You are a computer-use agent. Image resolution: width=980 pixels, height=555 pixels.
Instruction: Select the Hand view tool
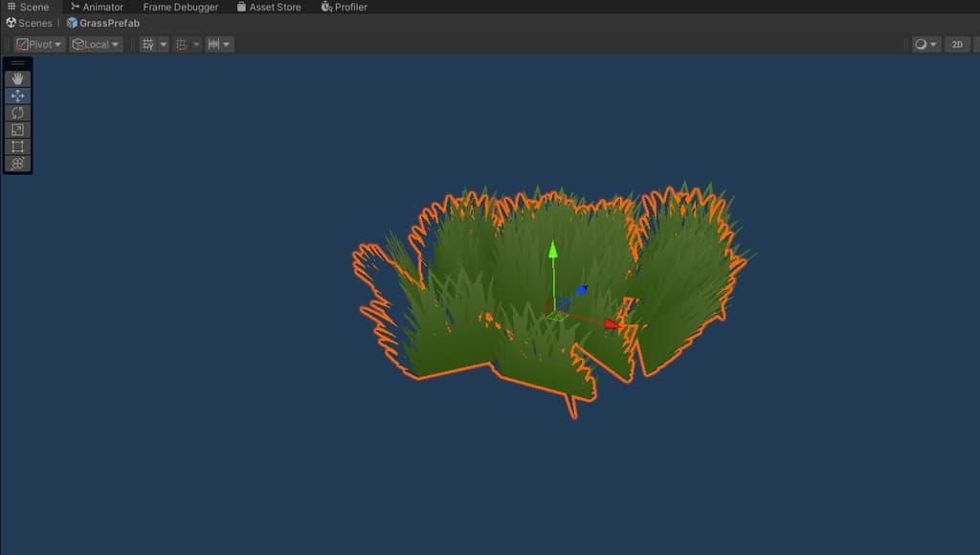pos(17,79)
